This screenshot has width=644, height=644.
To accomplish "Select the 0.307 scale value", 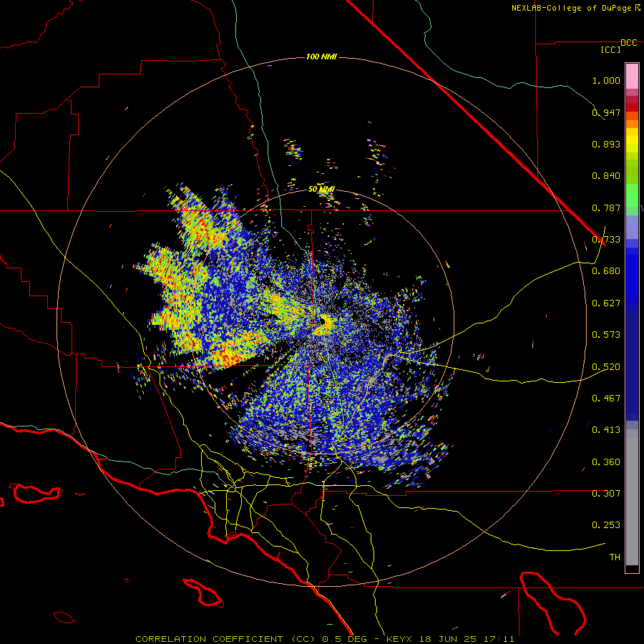I will click(606, 494).
